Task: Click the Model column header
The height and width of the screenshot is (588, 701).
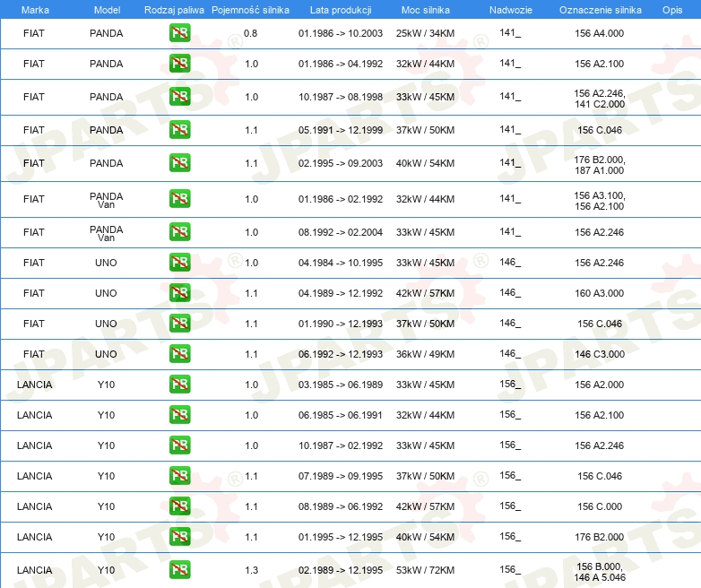Action: pyautogui.click(x=107, y=10)
